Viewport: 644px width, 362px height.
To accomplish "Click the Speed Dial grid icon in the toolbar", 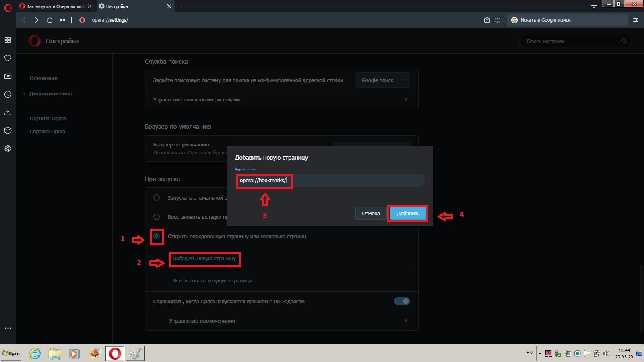I will point(62,20).
